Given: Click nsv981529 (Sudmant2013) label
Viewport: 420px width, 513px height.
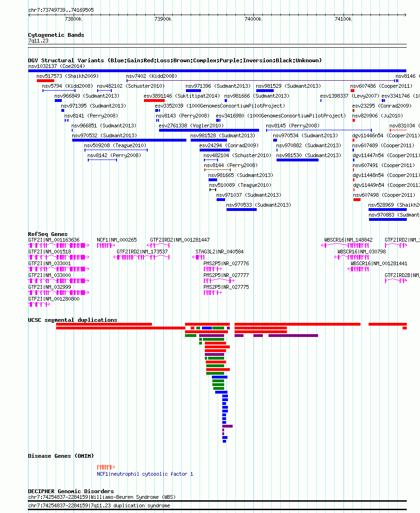Looking at the screenshot, I should point(288,86).
